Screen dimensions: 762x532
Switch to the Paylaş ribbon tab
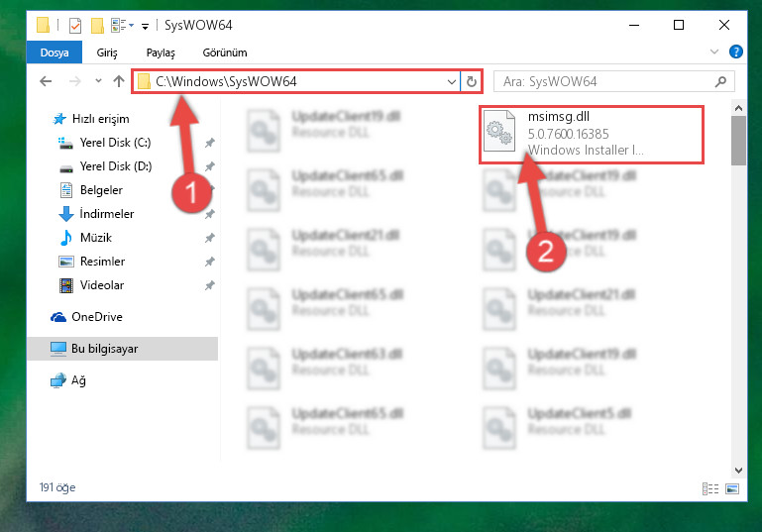[161, 53]
